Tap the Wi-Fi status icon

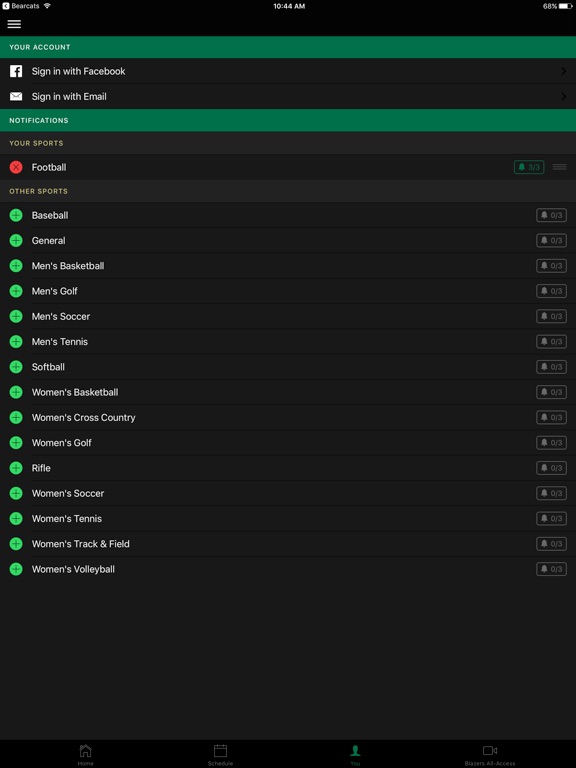(47, 6)
